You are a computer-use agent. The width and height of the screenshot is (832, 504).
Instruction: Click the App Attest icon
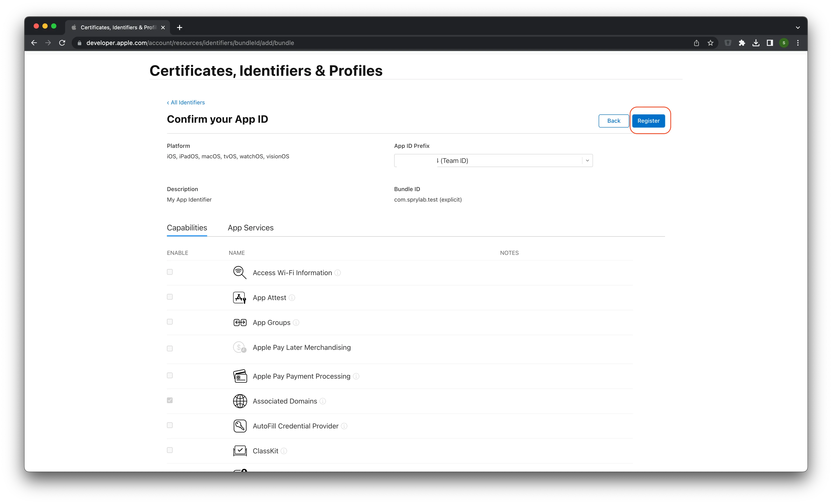pos(240,297)
